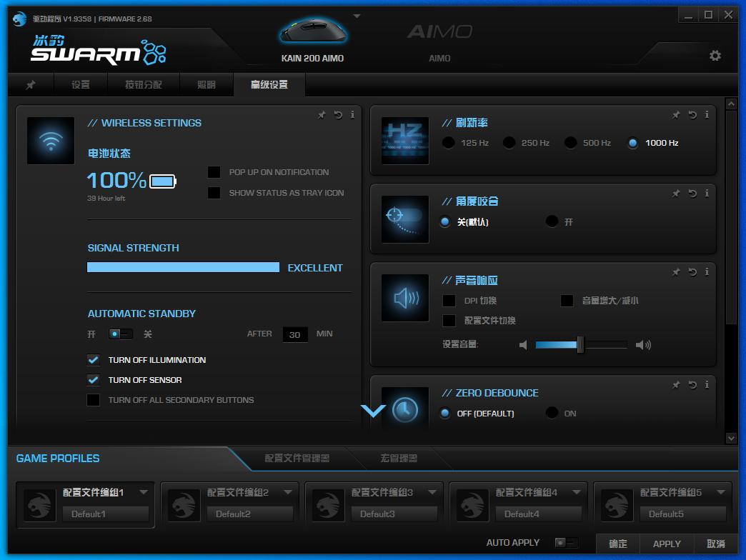Click the down chevron above ZERO DEBOUNCE
The width and height of the screenshot is (746, 560).
tap(373, 411)
